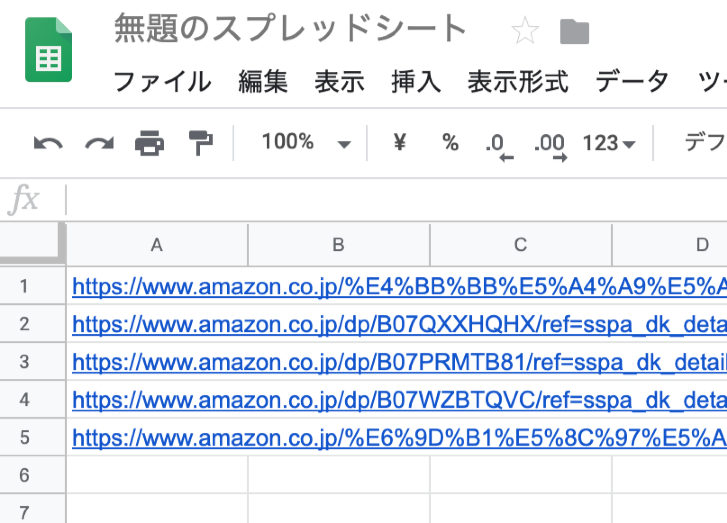This screenshot has width=727, height=523.
Task: Click the Google Sheets home icon
Action: pyautogui.click(x=49, y=50)
